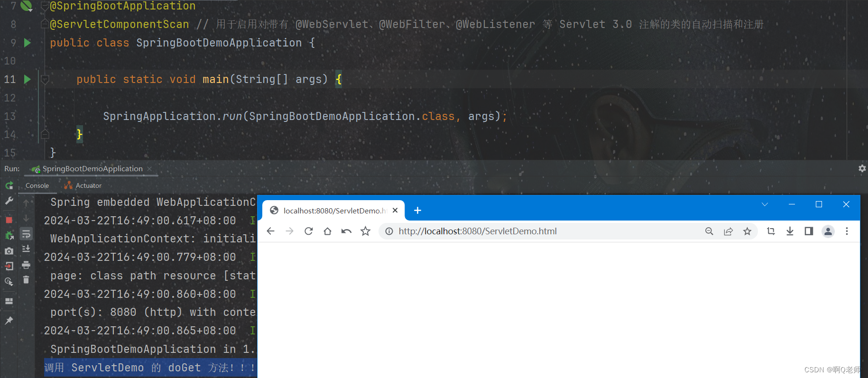
Task: Toggle scroll to end of console
Action: point(26,249)
